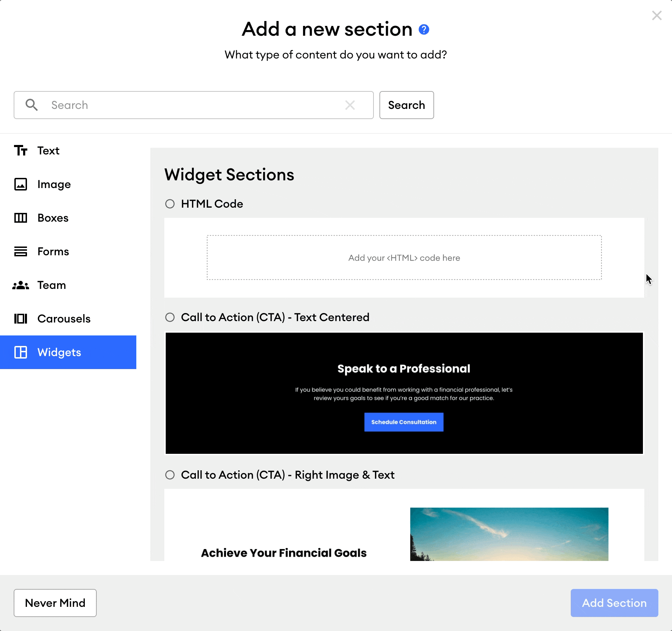Click the Never Mind button
The image size is (672, 631).
click(x=55, y=603)
